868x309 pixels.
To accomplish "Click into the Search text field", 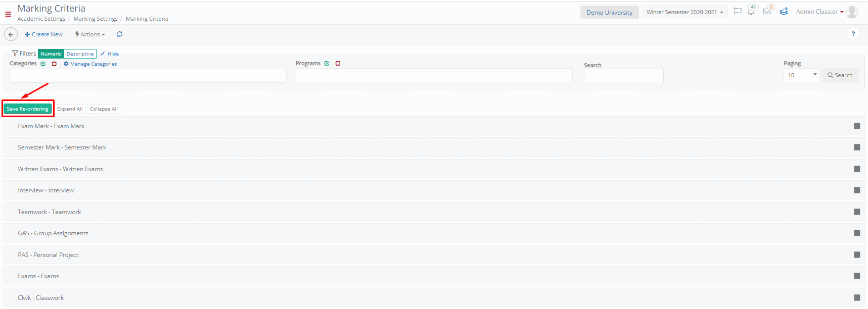I will [x=623, y=76].
